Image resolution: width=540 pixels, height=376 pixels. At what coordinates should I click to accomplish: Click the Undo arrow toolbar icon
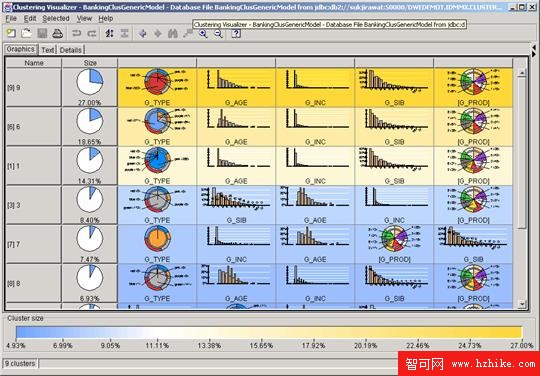76,33
